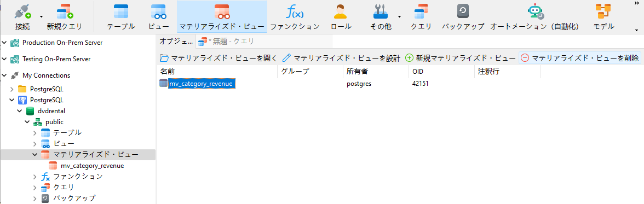Screen dimensions: 644x204
Task: Select the PostgreSQL folder with yellow icon
Action: (x=47, y=89)
